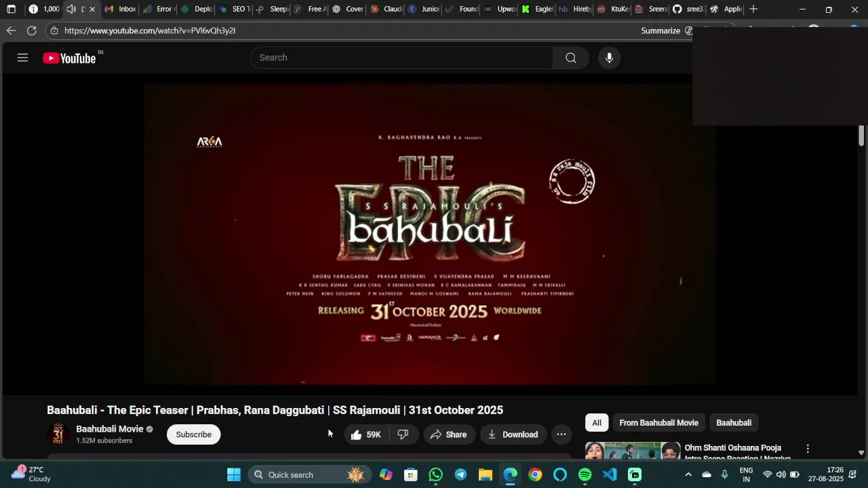Close the current YouTube tab
Screen dimensions: 868x488
[x=92, y=9]
